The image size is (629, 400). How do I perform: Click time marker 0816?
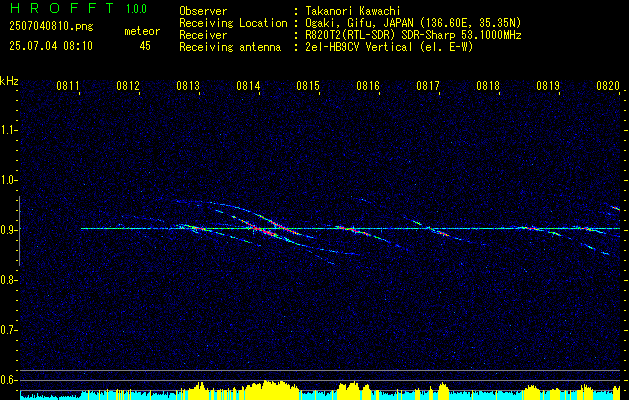pos(368,85)
